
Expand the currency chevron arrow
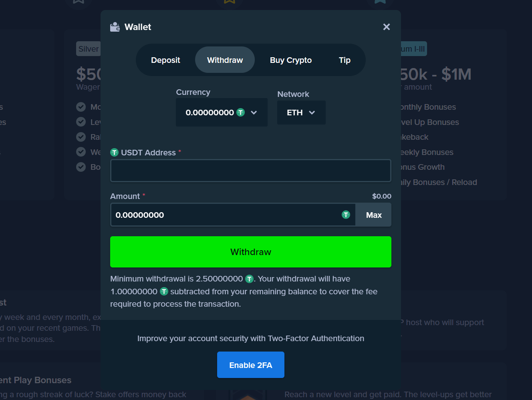(x=254, y=113)
